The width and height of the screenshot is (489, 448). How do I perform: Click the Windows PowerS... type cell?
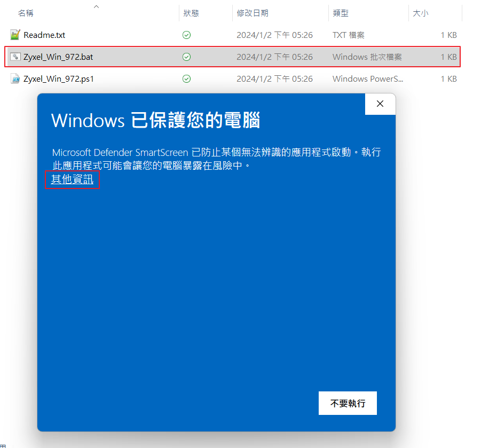[x=368, y=78]
